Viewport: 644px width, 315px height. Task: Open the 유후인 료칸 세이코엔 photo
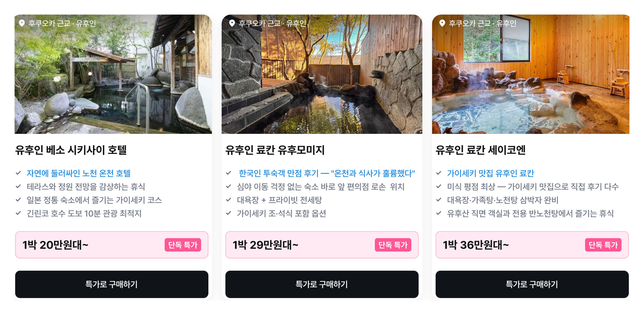coord(531,74)
